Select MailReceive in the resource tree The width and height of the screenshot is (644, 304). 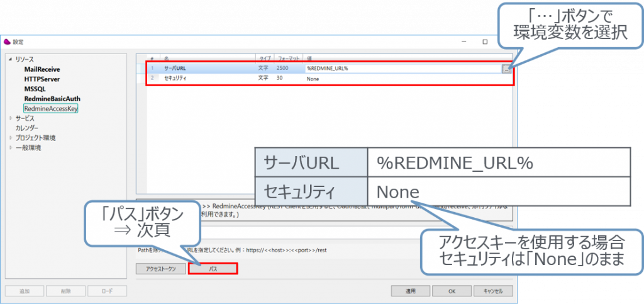pyautogui.click(x=42, y=69)
